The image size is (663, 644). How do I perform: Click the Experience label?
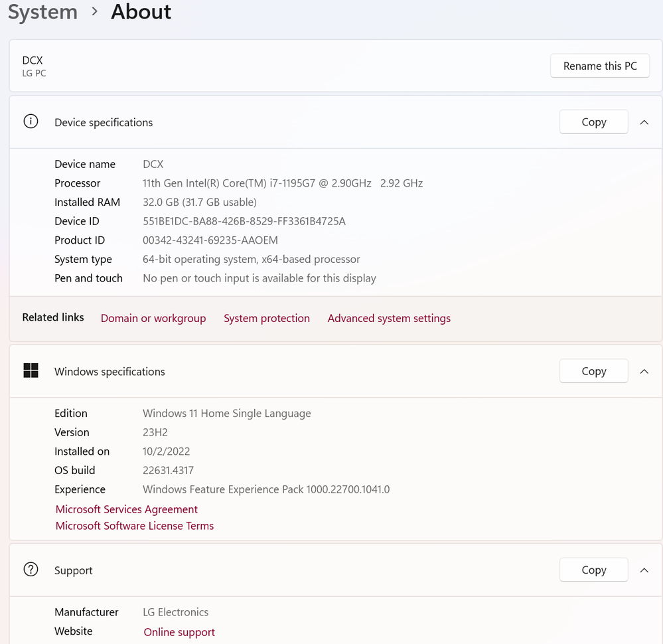pyautogui.click(x=80, y=489)
